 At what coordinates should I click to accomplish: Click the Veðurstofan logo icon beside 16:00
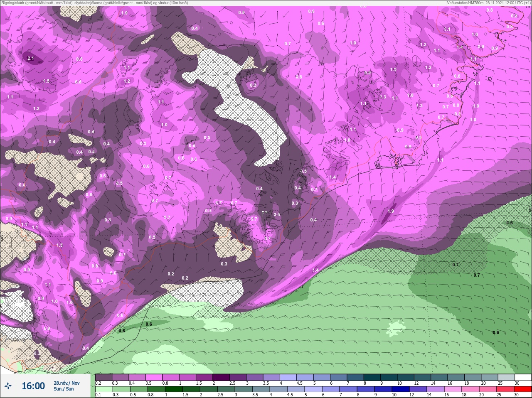[8, 386]
